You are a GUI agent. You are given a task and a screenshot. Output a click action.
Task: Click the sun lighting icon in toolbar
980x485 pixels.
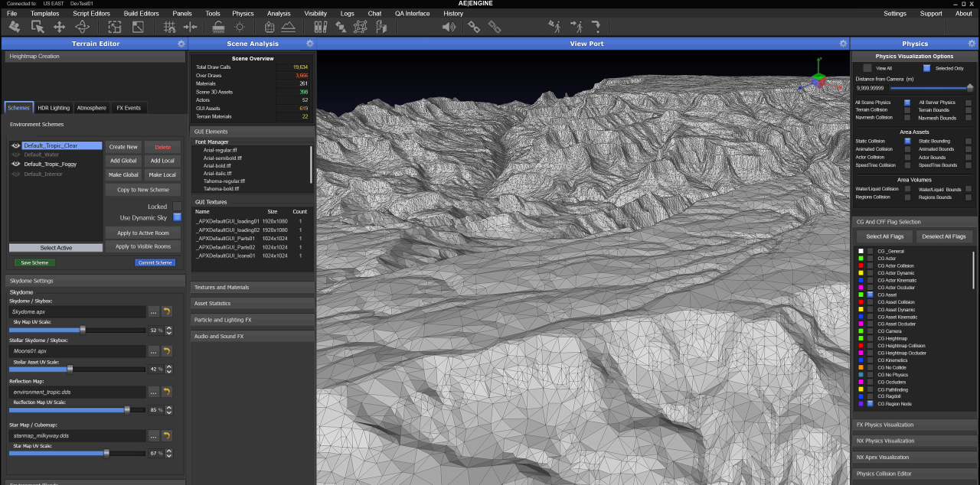(x=240, y=27)
